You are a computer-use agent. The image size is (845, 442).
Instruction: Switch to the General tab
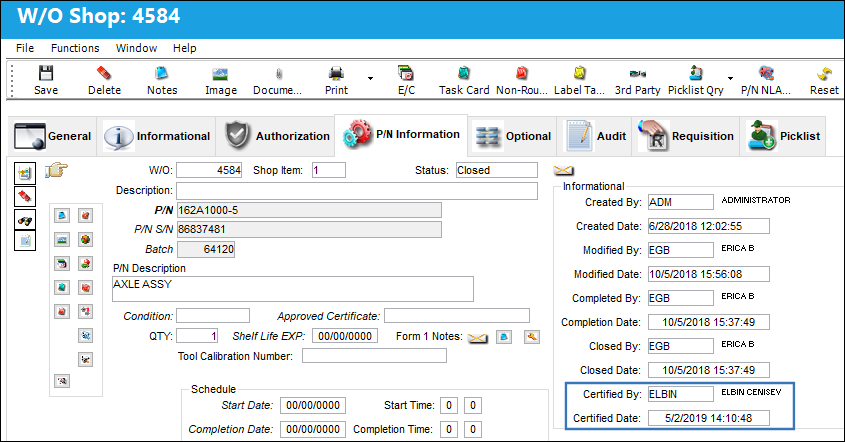53,136
